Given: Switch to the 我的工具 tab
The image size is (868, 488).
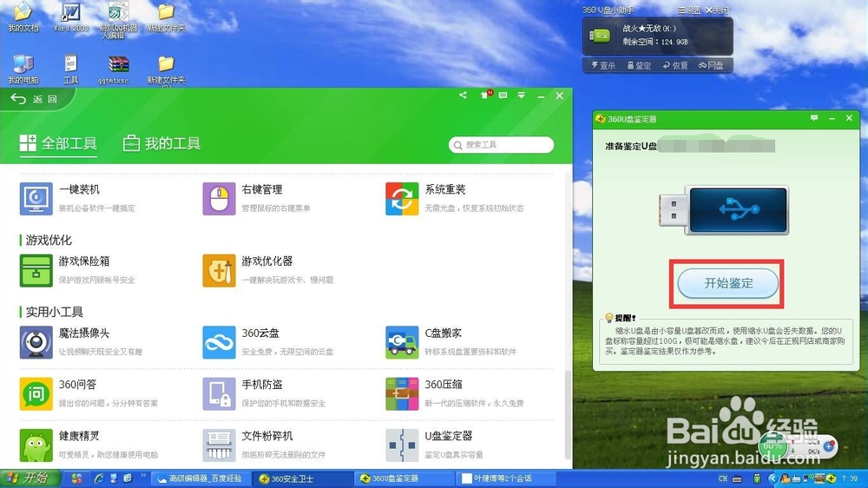Looking at the screenshot, I should point(161,143).
